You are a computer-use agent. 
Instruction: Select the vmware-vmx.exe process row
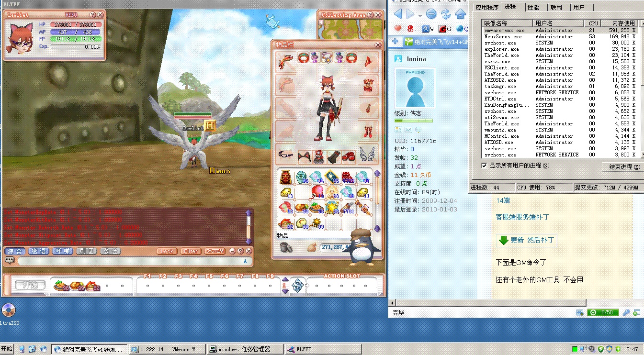[560, 30]
